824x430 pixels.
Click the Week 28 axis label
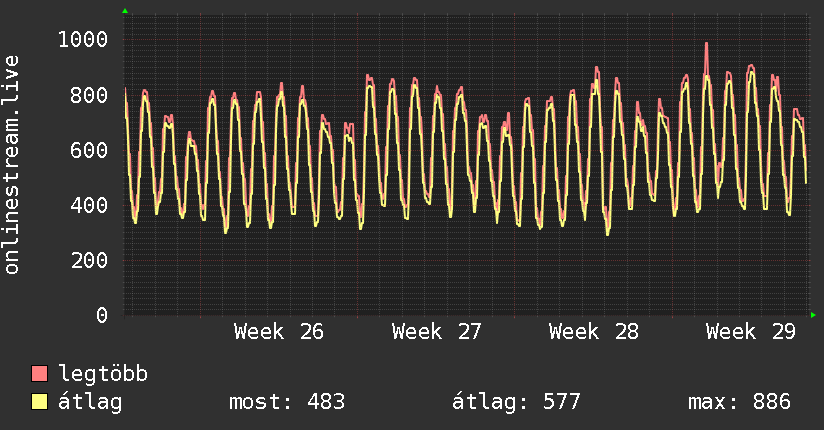click(593, 332)
